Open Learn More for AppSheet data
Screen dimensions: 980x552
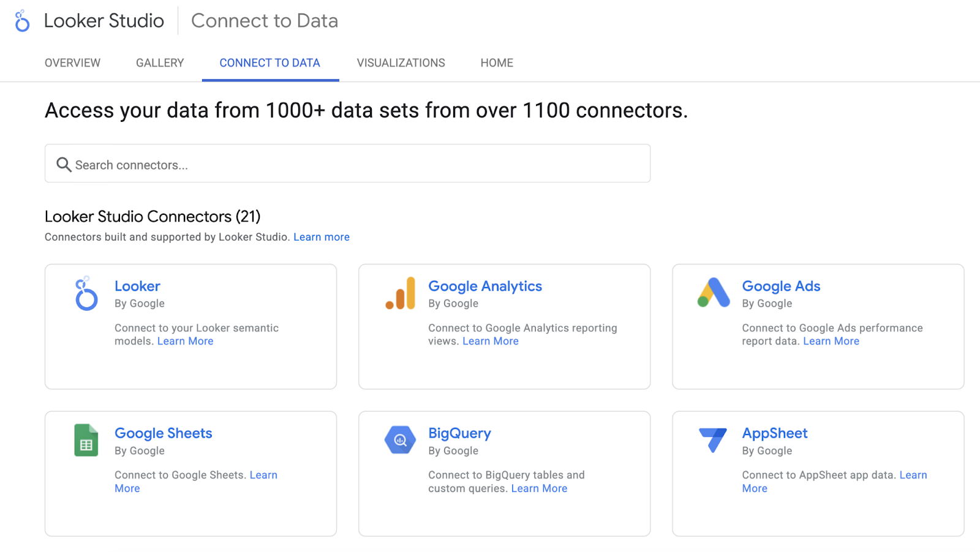tap(913, 475)
